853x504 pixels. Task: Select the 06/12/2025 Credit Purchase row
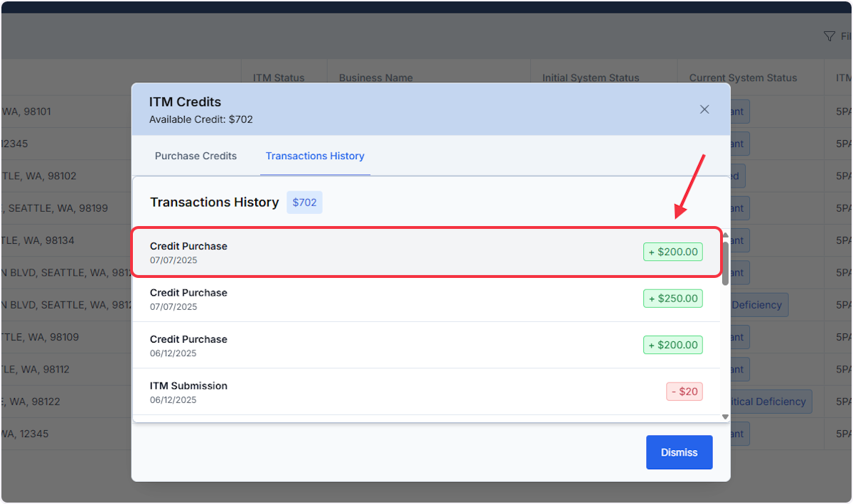[x=426, y=345]
